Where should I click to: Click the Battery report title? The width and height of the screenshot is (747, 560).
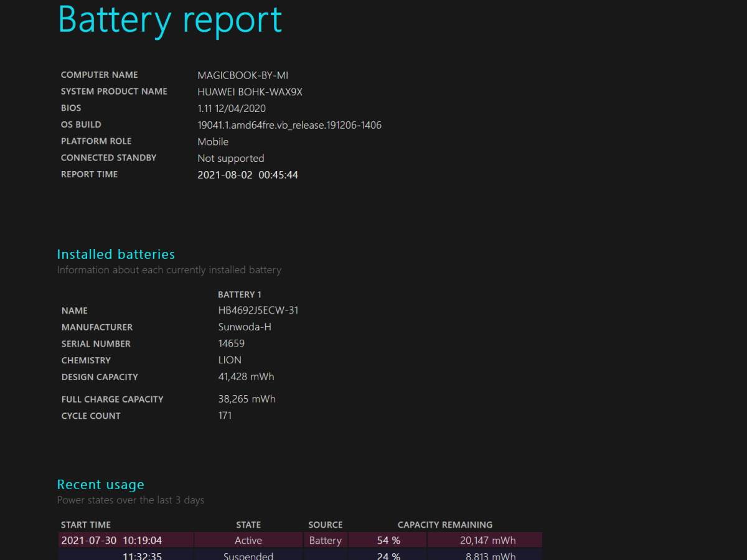click(x=169, y=20)
